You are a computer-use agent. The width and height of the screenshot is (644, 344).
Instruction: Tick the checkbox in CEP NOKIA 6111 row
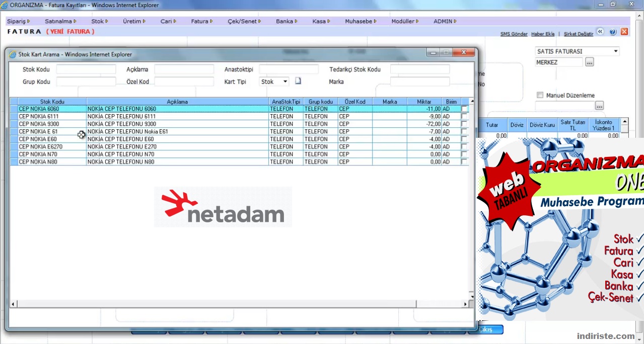(x=464, y=116)
